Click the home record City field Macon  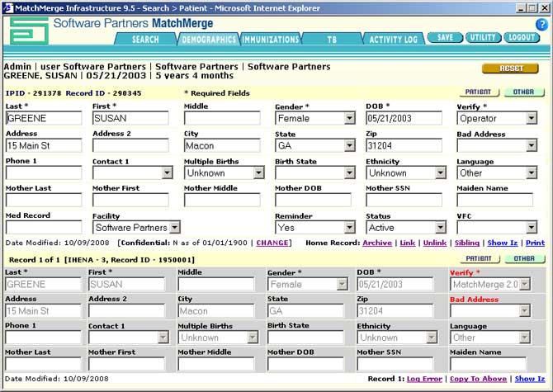[x=222, y=145]
